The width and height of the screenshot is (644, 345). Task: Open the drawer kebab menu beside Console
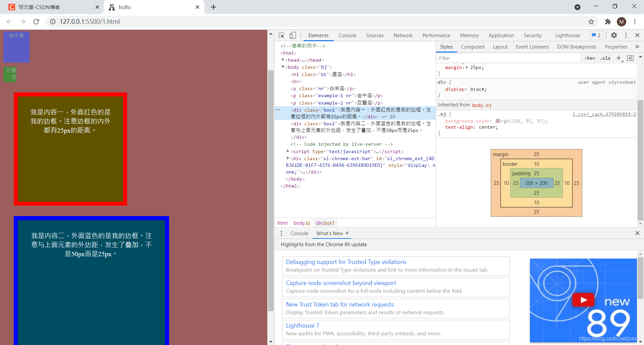click(281, 233)
